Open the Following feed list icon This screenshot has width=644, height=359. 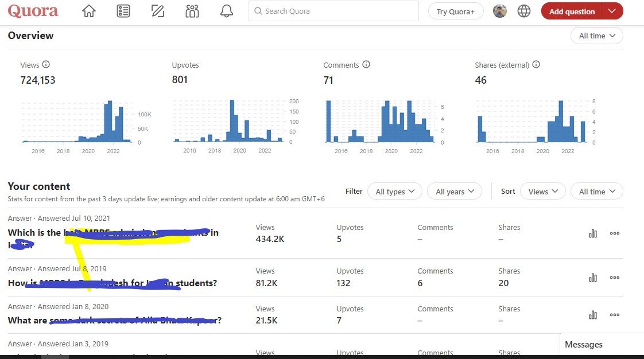pyautogui.click(x=123, y=11)
